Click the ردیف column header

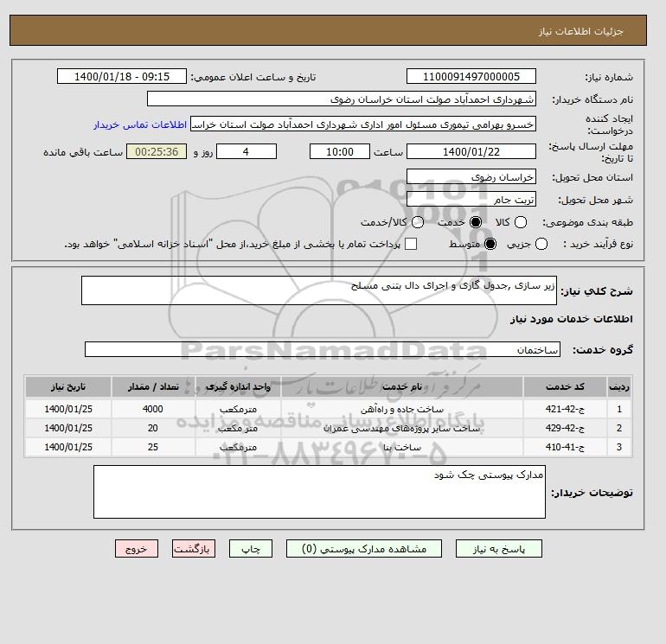coord(619,386)
